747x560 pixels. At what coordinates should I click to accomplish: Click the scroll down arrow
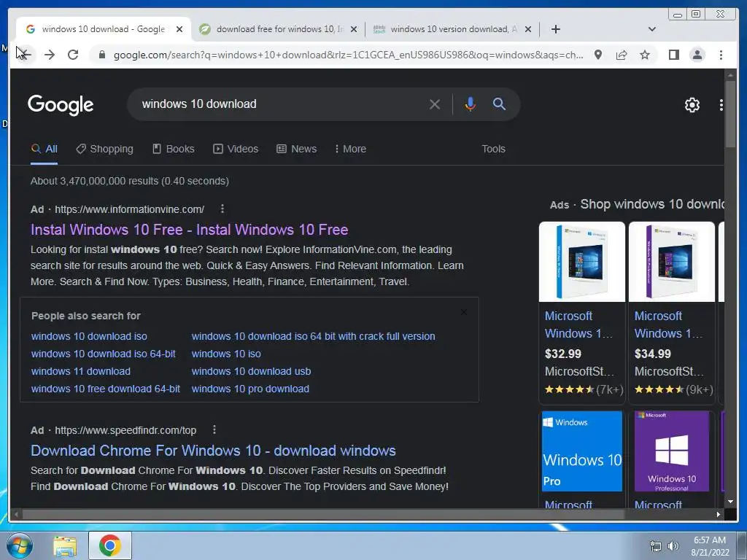[729, 502]
